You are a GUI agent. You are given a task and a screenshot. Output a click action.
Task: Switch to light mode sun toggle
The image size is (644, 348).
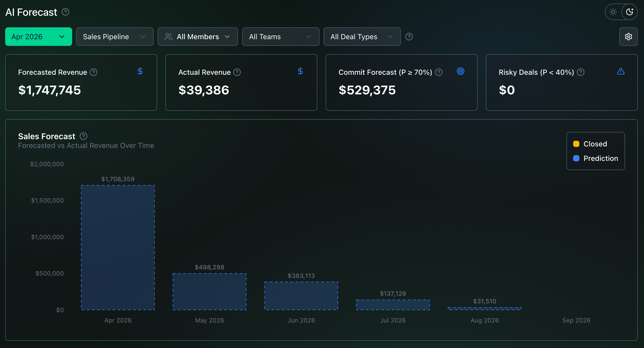click(x=613, y=12)
